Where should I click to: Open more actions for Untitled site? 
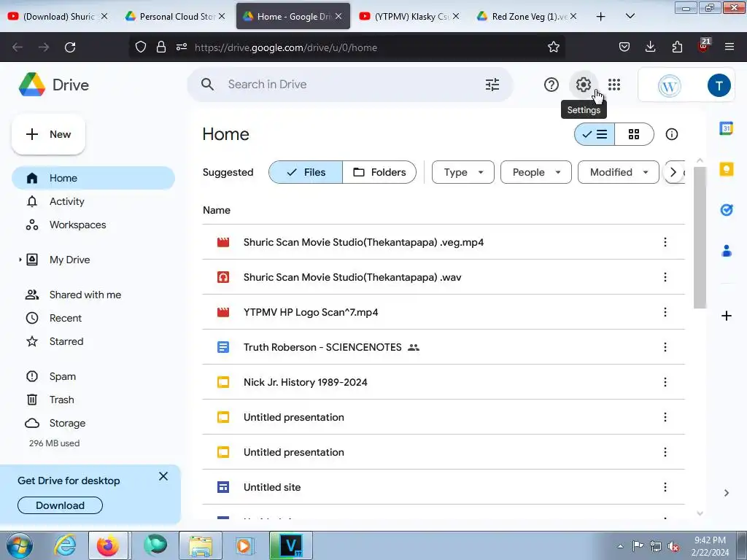(x=665, y=487)
